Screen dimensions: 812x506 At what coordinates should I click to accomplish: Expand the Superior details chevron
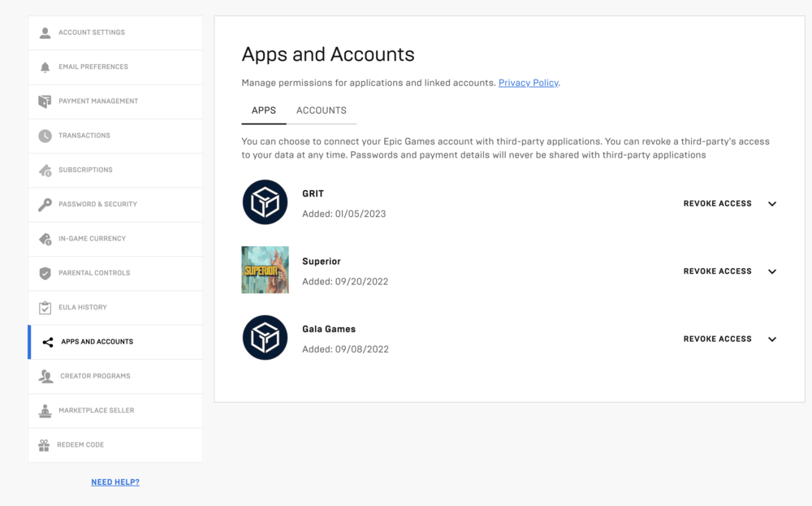coord(772,271)
